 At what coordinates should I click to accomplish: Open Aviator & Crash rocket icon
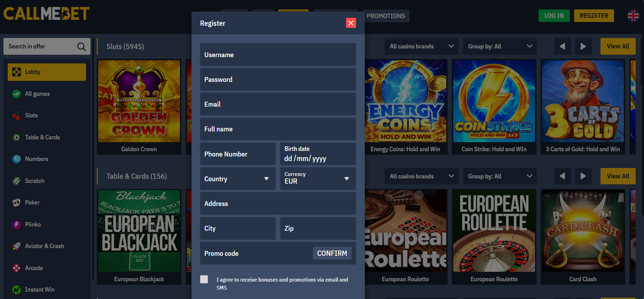tap(16, 246)
